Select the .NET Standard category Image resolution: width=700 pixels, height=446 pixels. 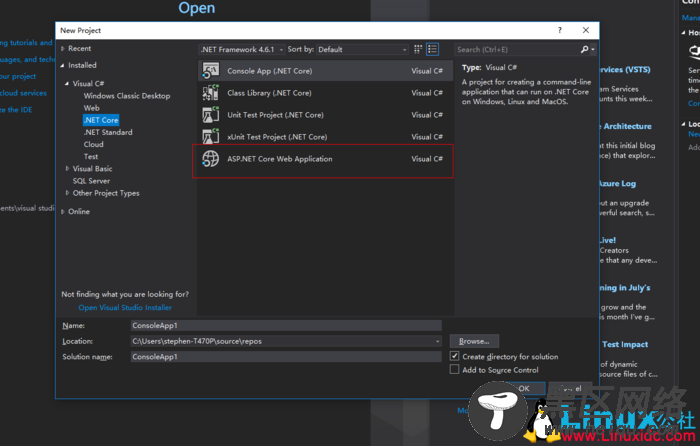coord(108,132)
